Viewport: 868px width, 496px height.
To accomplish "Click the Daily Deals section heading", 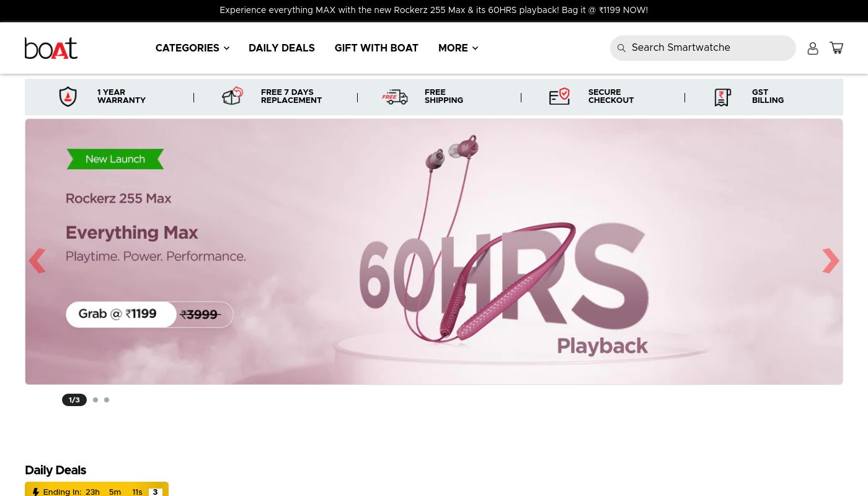I will click(55, 471).
